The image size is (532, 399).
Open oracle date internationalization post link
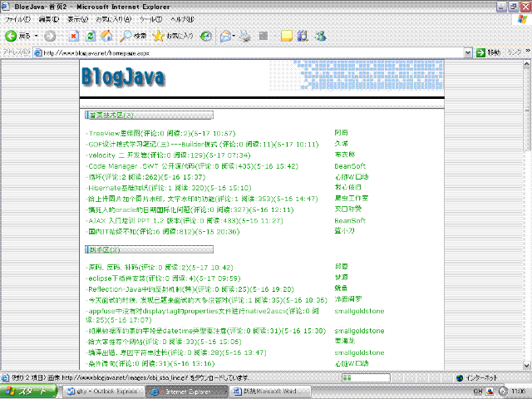pos(190,210)
